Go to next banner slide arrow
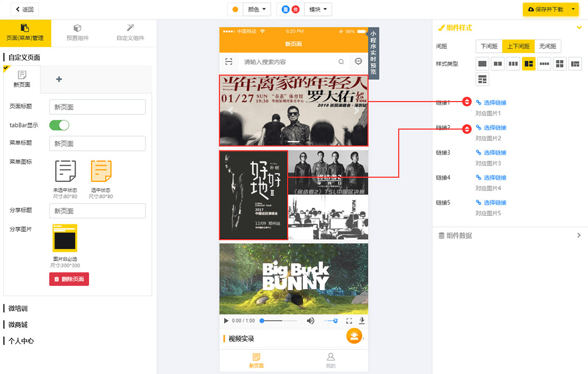The width and height of the screenshot is (588, 374). coord(356,111)
